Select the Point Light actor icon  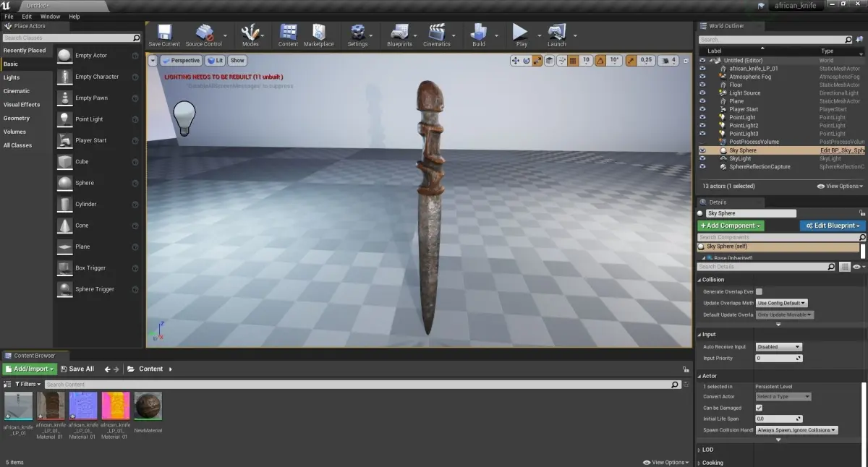64,119
